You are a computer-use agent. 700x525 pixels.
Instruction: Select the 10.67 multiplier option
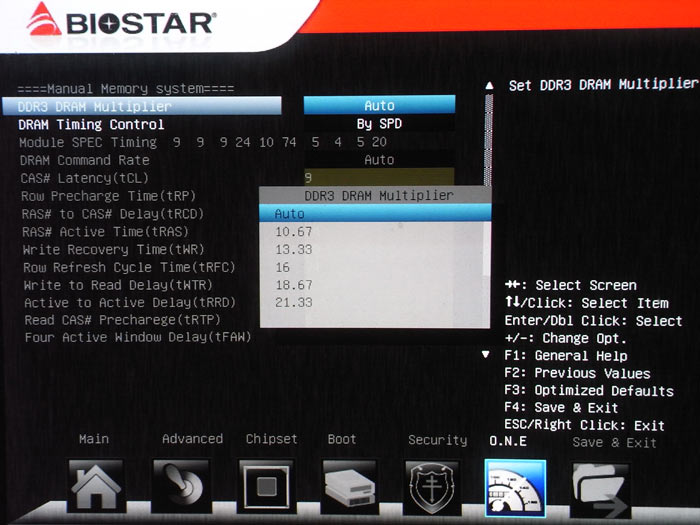coord(294,232)
